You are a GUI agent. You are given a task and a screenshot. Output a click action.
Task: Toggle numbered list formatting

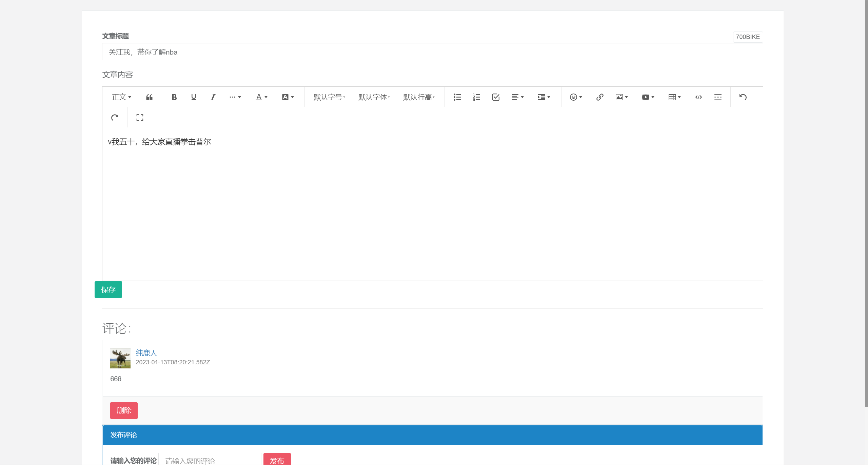pos(476,97)
